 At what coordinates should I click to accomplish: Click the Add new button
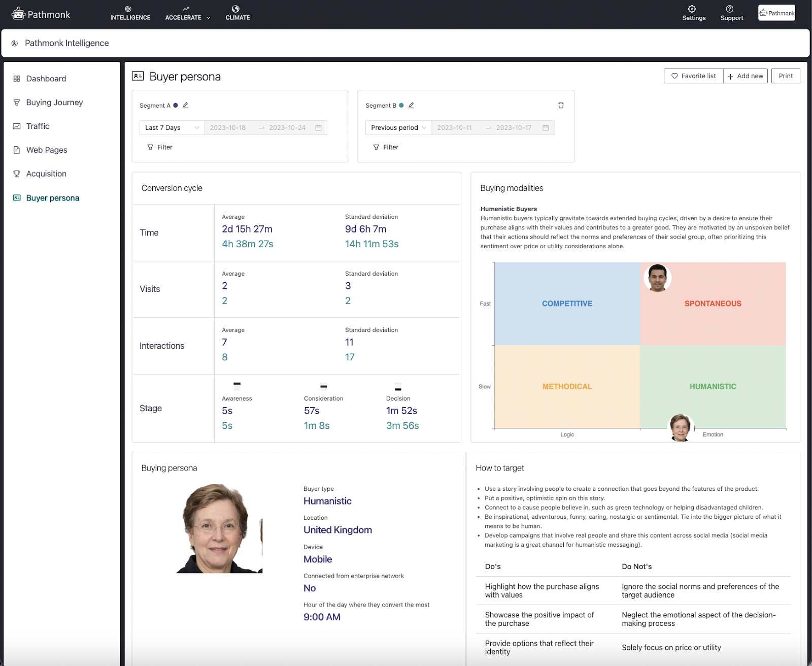746,76
